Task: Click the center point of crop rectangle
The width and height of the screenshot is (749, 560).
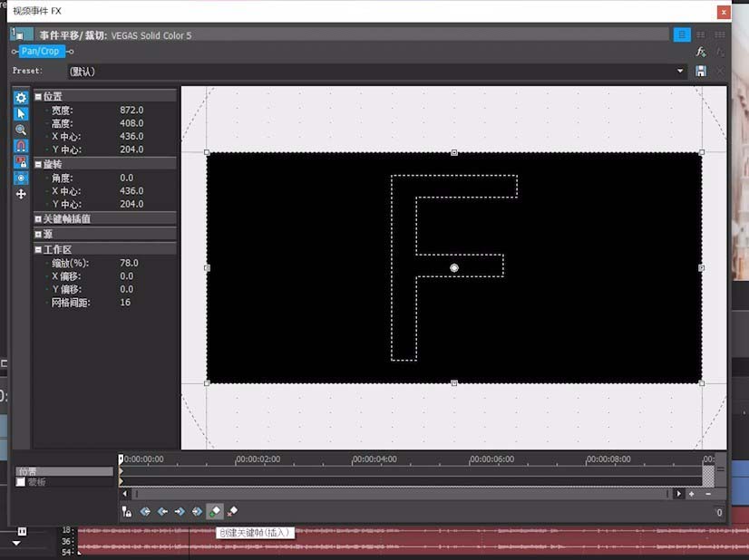Action: pyautogui.click(x=454, y=268)
